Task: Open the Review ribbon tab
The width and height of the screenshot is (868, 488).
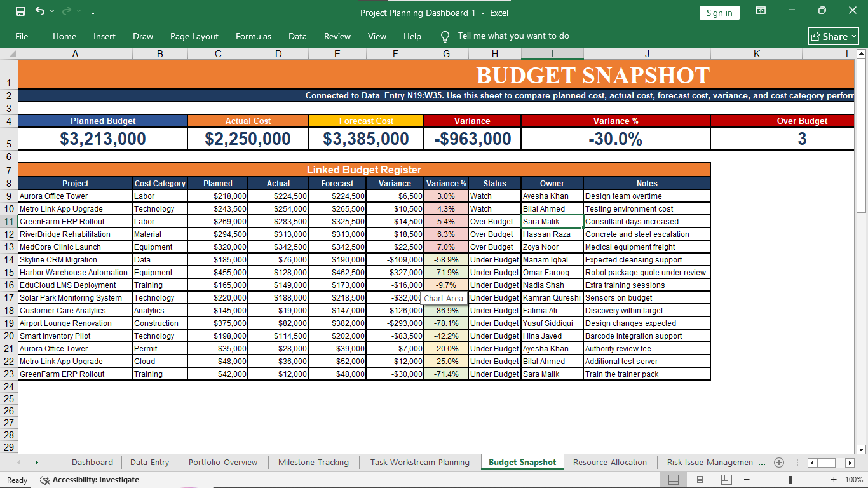Action: (x=337, y=36)
